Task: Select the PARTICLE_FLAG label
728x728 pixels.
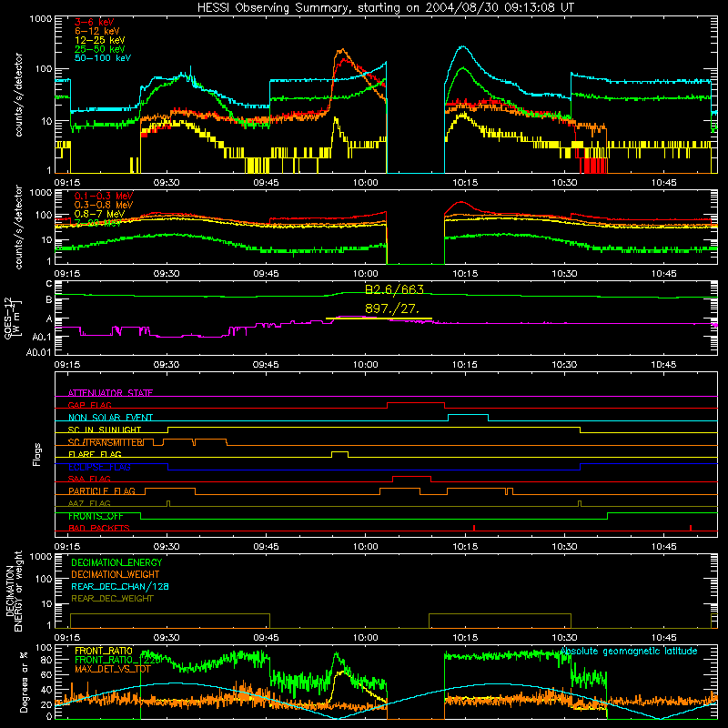Action: coord(102,491)
